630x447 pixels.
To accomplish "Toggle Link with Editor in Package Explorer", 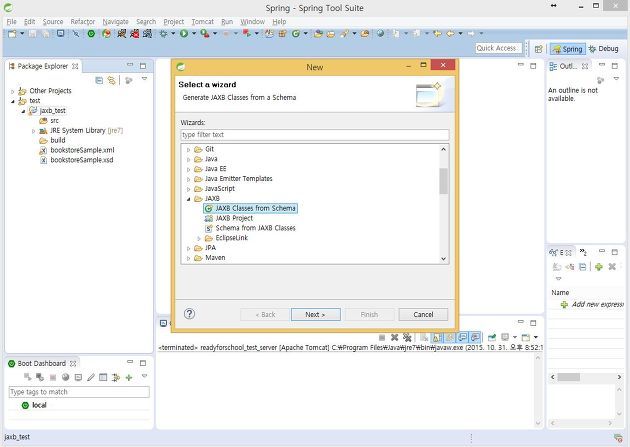I will (x=111, y=81).
